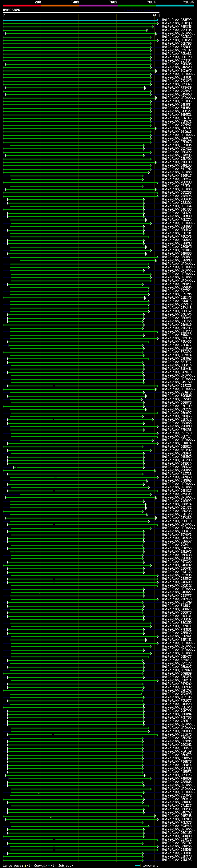Click the orange ~40% identity legend segment
This screenshot has width=197, height=868.
point(60,6)
